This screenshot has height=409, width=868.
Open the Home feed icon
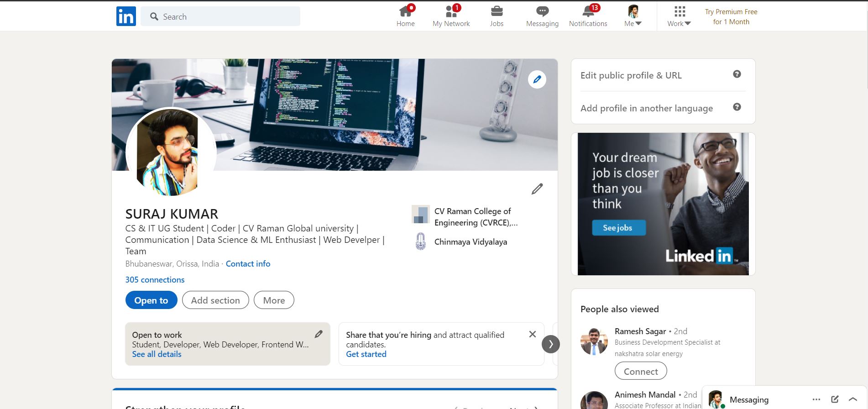coord(405,11)
